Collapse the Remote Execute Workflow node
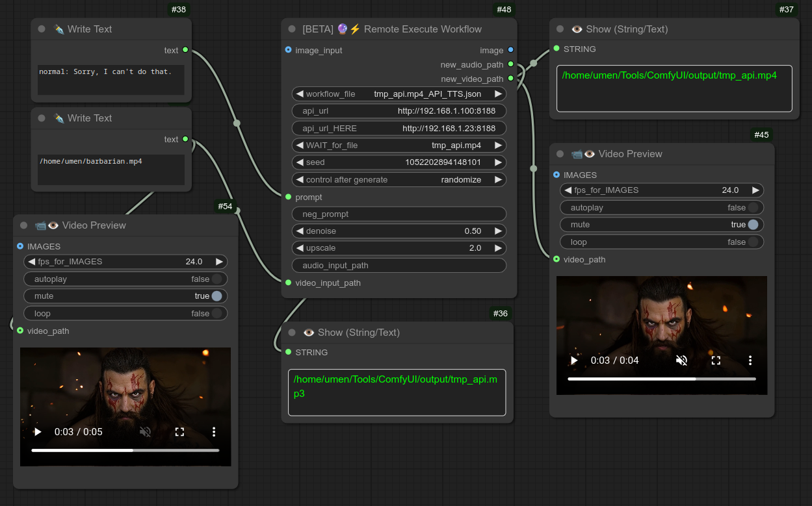This screenshot has height=506, width=812. 292,29
